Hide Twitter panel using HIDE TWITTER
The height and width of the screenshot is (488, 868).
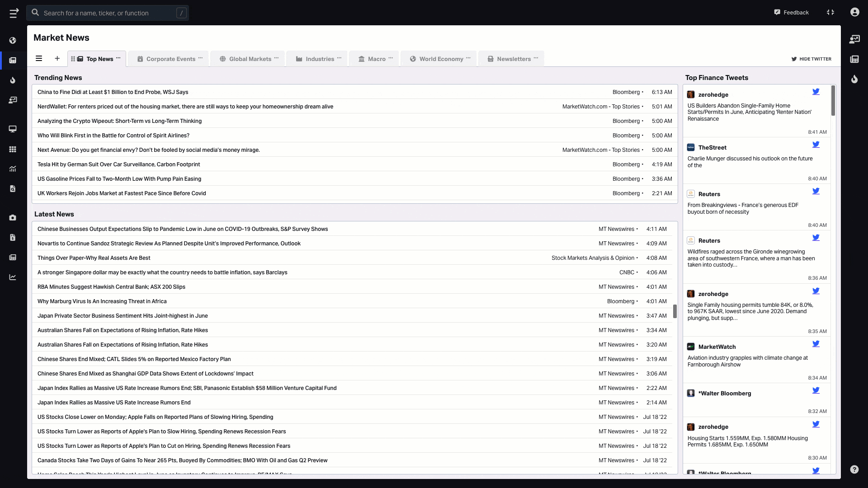[x=811, y=58]
